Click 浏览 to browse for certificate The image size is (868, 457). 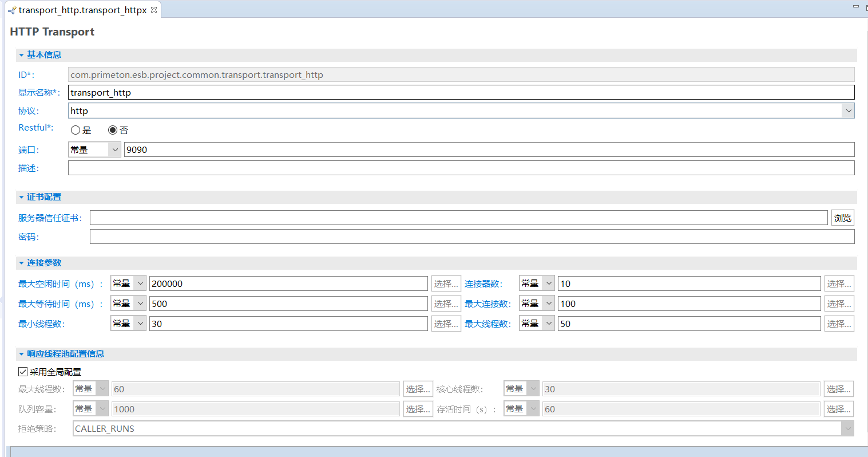(x=842, y=218)
